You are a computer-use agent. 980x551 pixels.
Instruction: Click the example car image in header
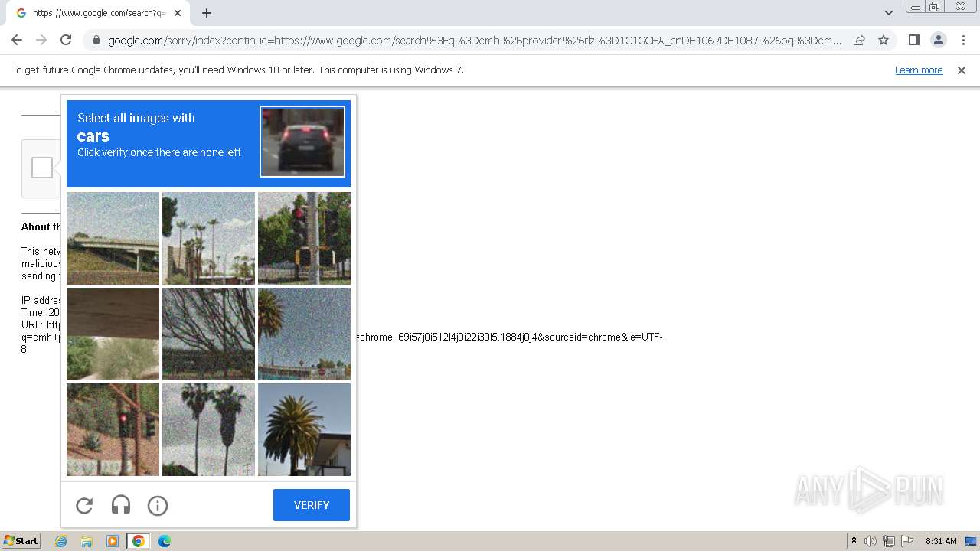[x=302, y=142]
